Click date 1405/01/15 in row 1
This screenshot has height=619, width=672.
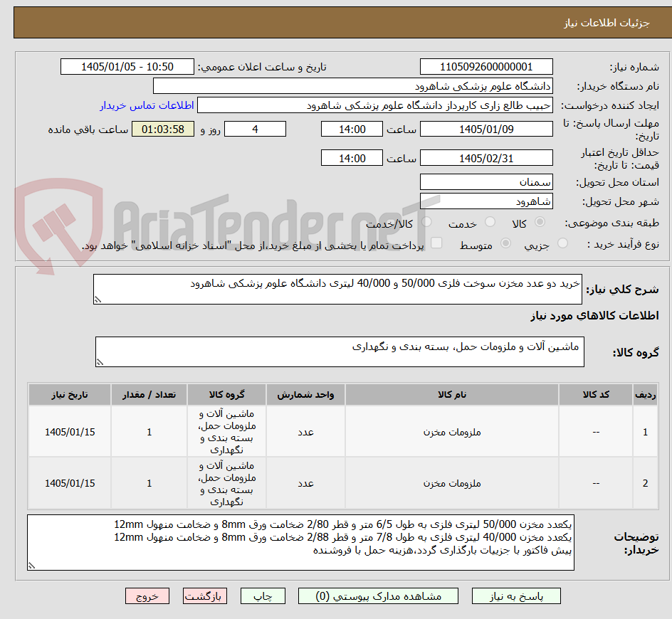click(70, 432)
